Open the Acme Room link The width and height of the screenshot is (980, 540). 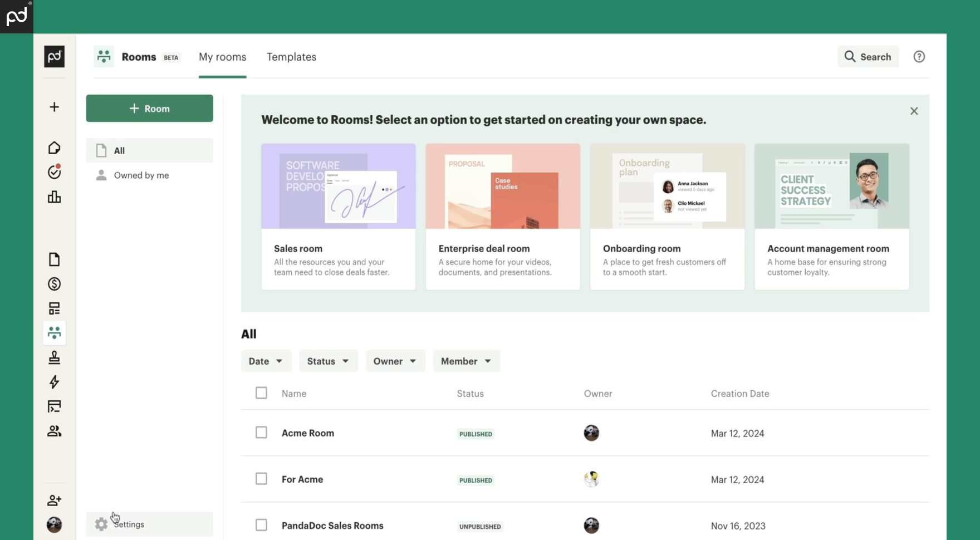pyautogui.click(x=308, y=433)
